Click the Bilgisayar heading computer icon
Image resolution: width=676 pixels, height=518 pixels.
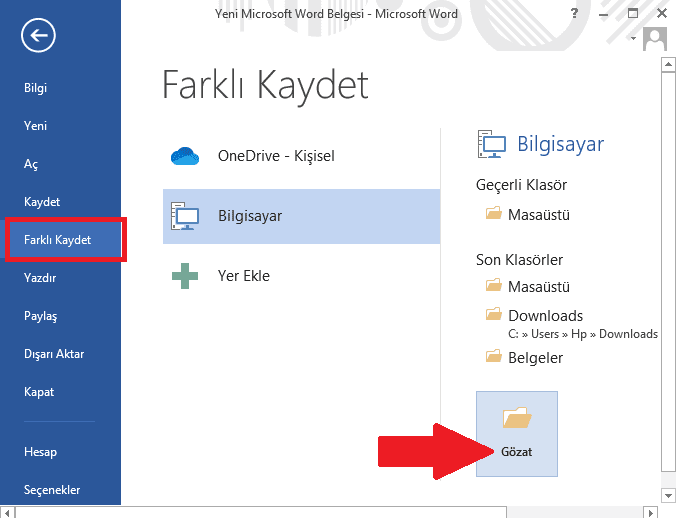pyautogui.click(x=491, y=144)
